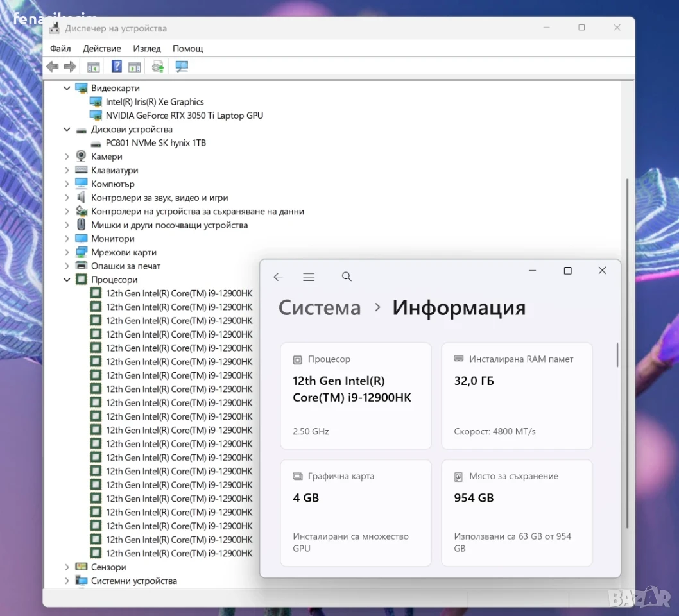Expand storage controllers (съхраняване на данни) category

pyautogui.click(x=67, y=212)
